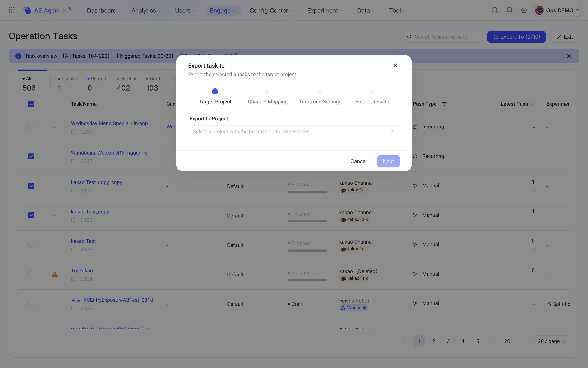
Task: Click the Cancel button in dialog
Action: (x=358, y=161)
